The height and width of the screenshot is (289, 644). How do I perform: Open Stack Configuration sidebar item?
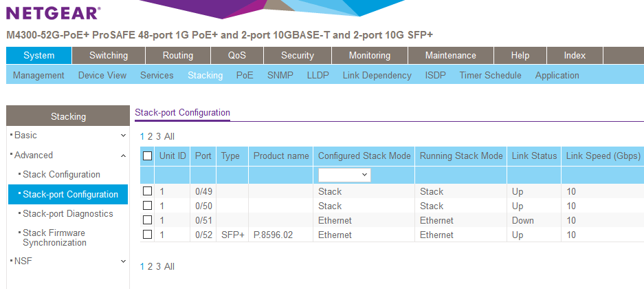[61, 174]
